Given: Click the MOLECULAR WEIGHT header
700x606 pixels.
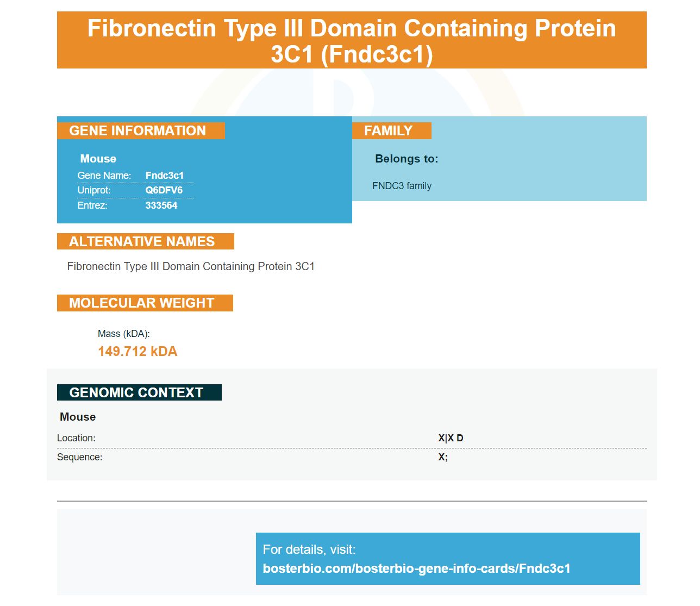Looking at the screenshot, I should (145, 303).
